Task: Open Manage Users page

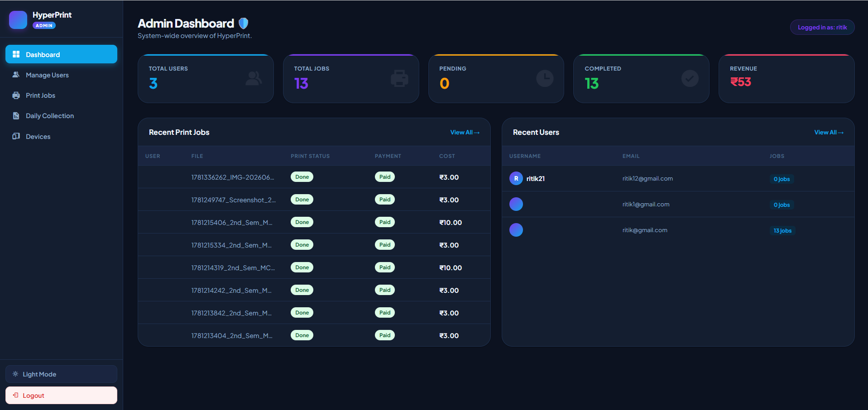Action: tap(61, 75)
